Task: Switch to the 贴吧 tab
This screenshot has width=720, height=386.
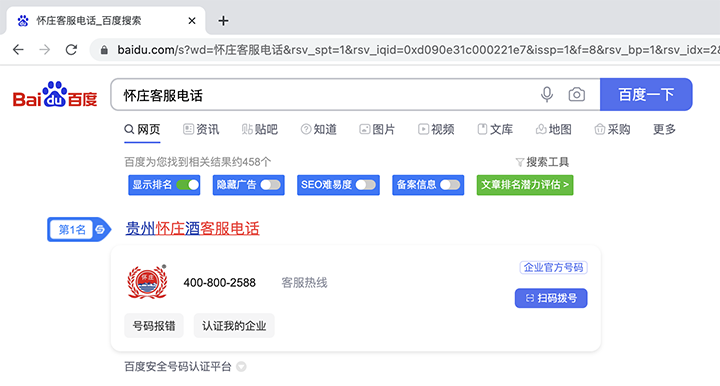Action: coord(260,129)
